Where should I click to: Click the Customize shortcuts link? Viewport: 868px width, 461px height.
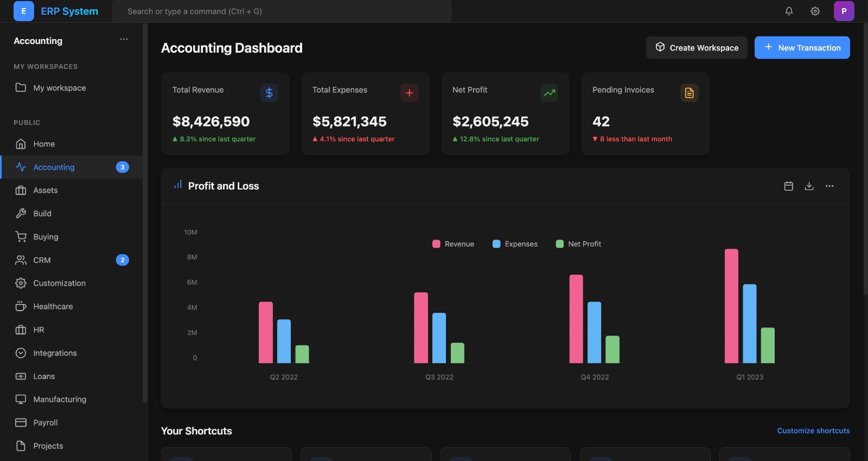click(x=813, y=431)
